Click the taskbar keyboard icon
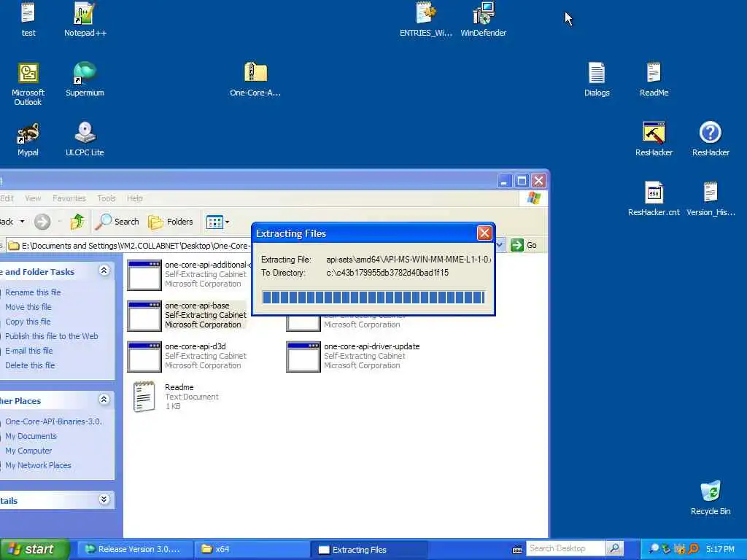The width and height of the screenshot is (747, 560). [x=517, y=550]
